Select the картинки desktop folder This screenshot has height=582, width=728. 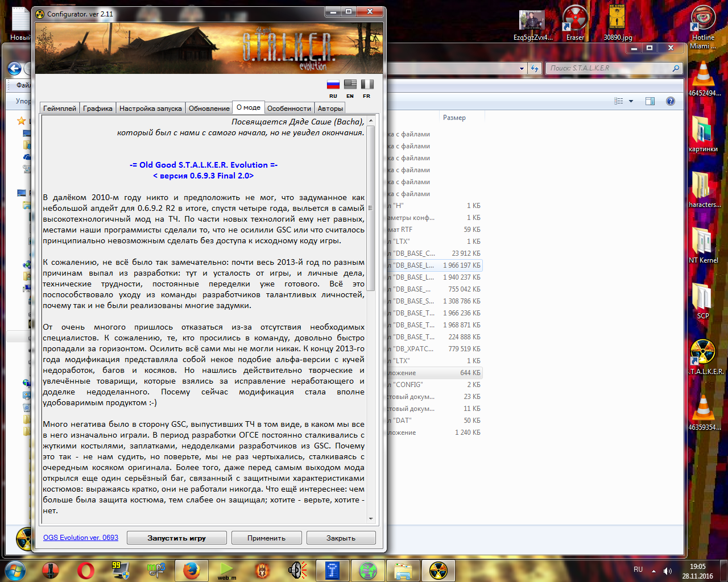point(703,134)
